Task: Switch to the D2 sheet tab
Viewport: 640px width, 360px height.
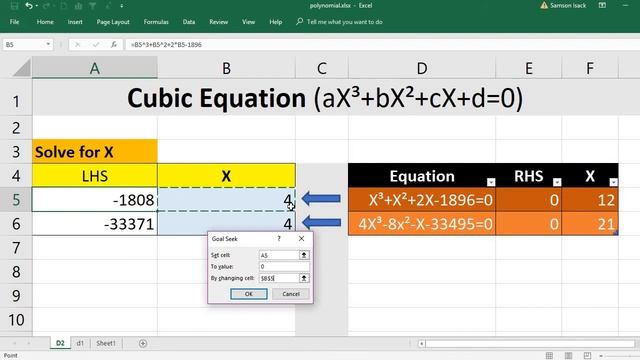Action: click(60, 343)
